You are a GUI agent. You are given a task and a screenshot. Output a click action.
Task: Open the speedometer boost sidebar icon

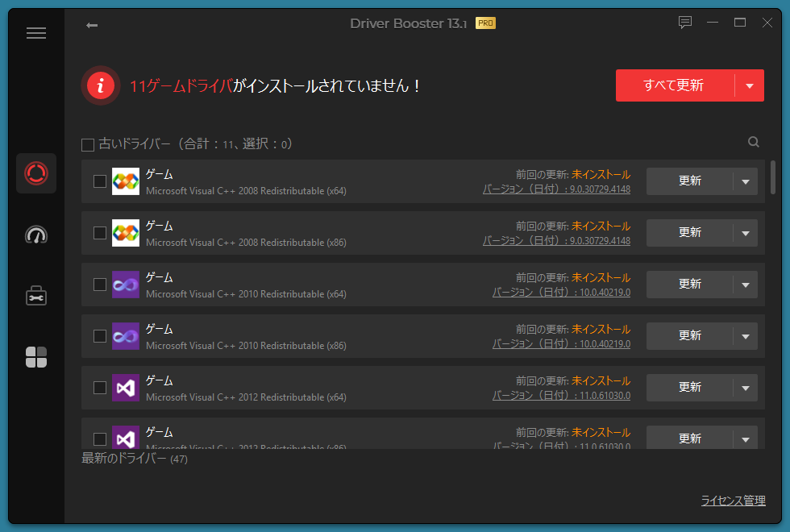(x=36, y=235)
